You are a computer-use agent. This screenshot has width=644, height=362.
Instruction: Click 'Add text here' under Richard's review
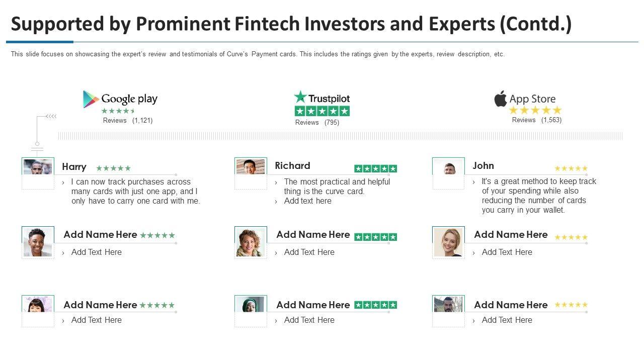point(307,201)
